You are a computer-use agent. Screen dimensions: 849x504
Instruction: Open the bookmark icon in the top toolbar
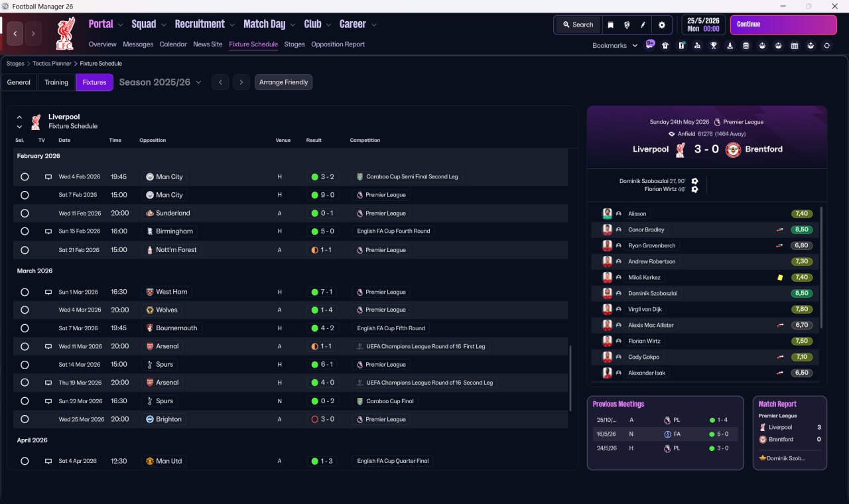click(x=610, y=25)
